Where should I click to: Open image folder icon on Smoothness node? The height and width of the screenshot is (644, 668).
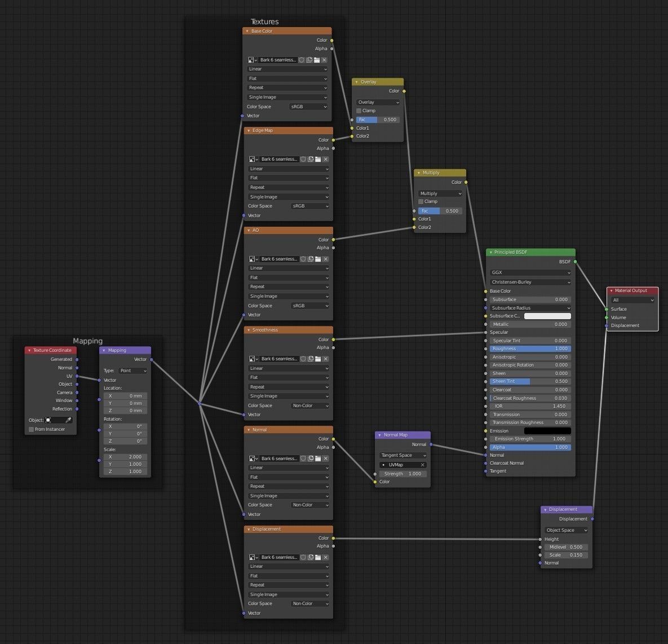(x=318, y=359)
